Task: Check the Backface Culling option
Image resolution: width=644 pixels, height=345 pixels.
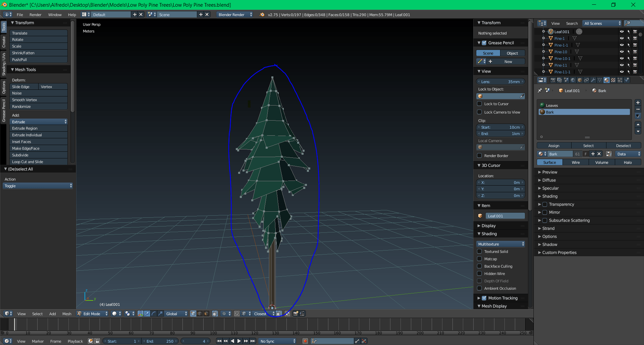Action: coord(480,266)
